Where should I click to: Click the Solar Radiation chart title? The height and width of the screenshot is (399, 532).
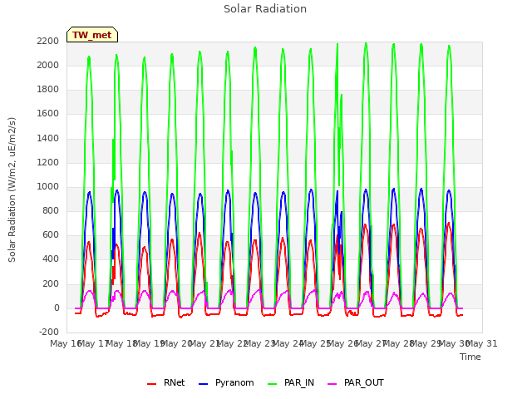coord(265,9)
